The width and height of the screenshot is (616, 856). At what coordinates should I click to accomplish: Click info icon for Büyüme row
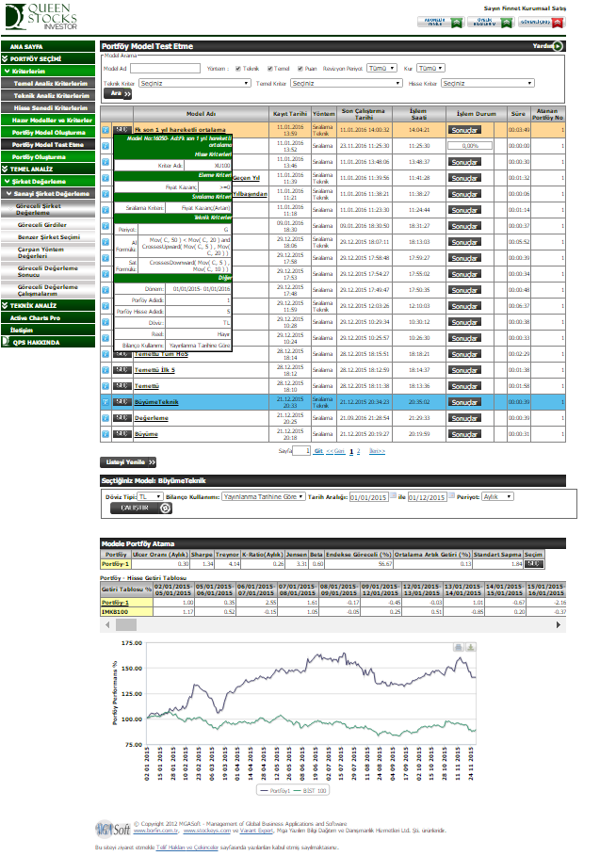click(105, 434)
